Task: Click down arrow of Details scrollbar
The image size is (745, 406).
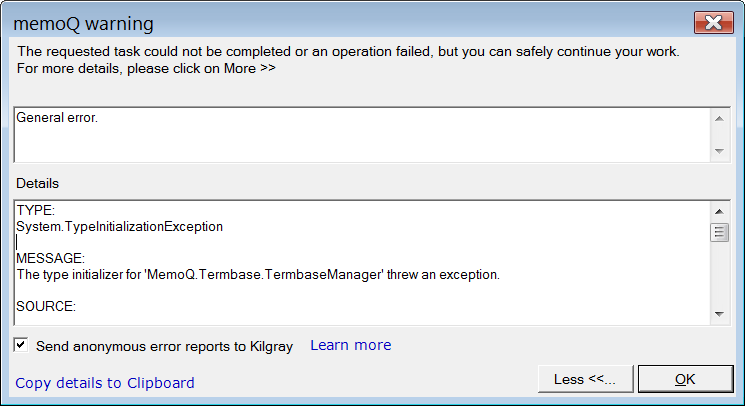Action: 719,314
